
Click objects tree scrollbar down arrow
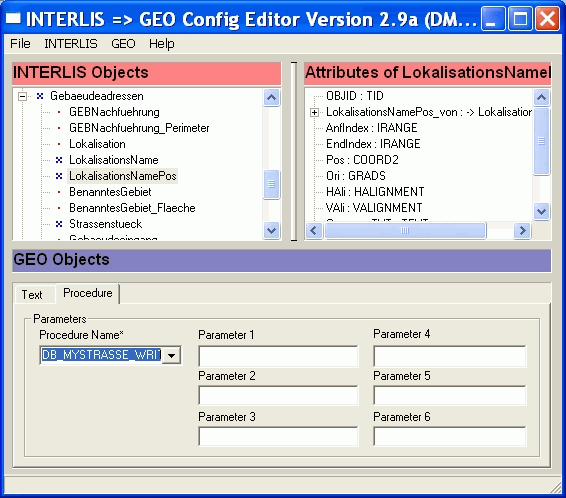tap(271, 230)
